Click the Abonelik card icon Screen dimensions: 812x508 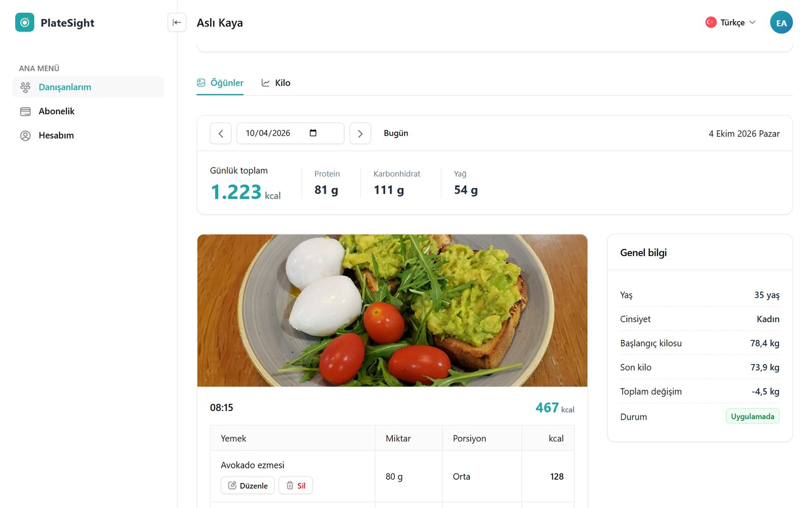(x=25, y=111)
